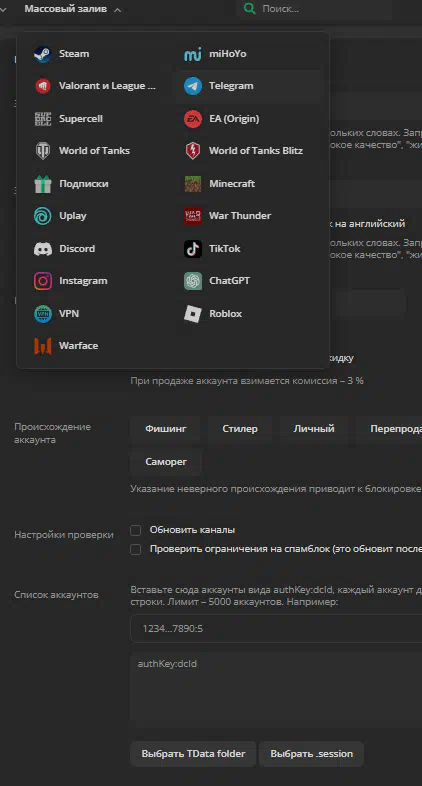
Task: Click the Выбрать TData folder button
Action: [x=193, y=754]
